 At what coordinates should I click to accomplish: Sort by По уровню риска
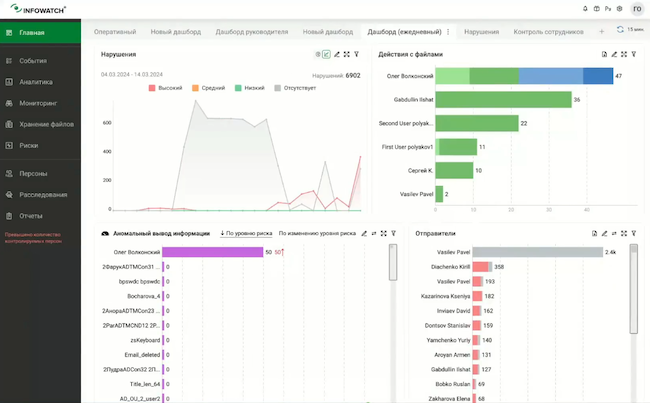tap(246, 233)
